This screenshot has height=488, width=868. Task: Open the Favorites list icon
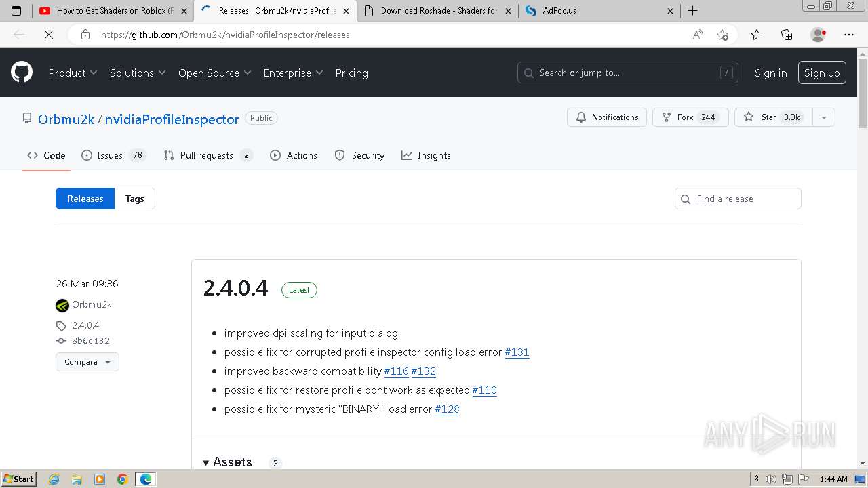pos(757,35)
